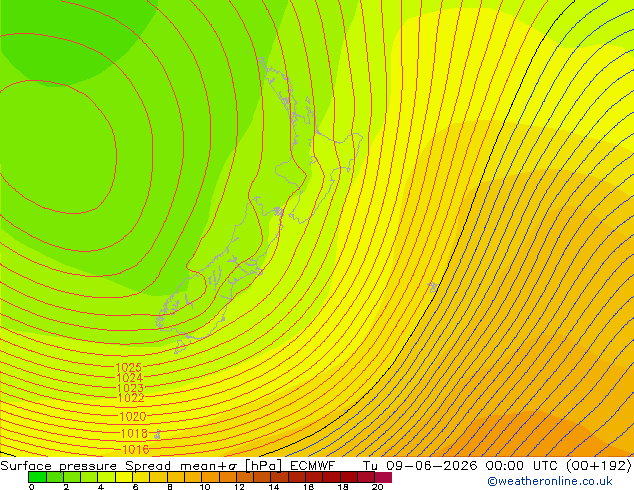
Task: Pick the first bright green legend swatch at 0
Action: (x=37, y=477)
